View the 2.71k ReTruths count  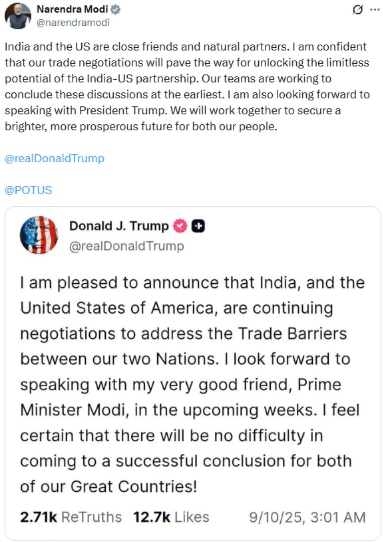click(x=71, y=517)
